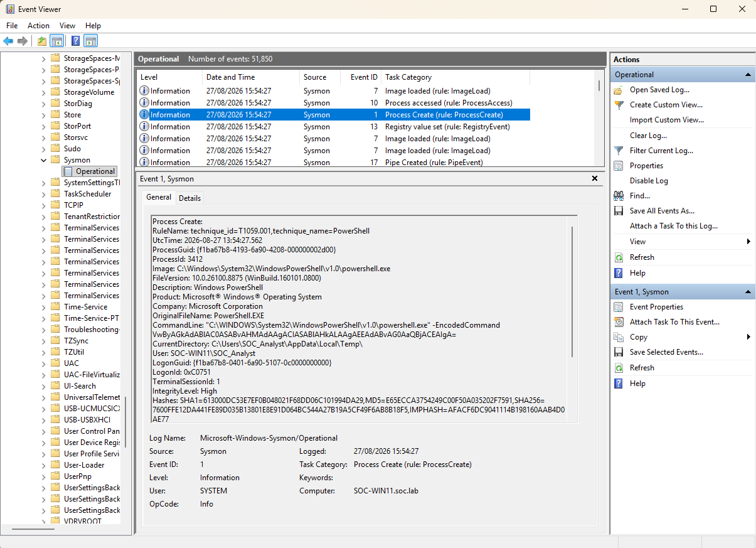
Task: Click Disable Log action
Action: [649, 181]
